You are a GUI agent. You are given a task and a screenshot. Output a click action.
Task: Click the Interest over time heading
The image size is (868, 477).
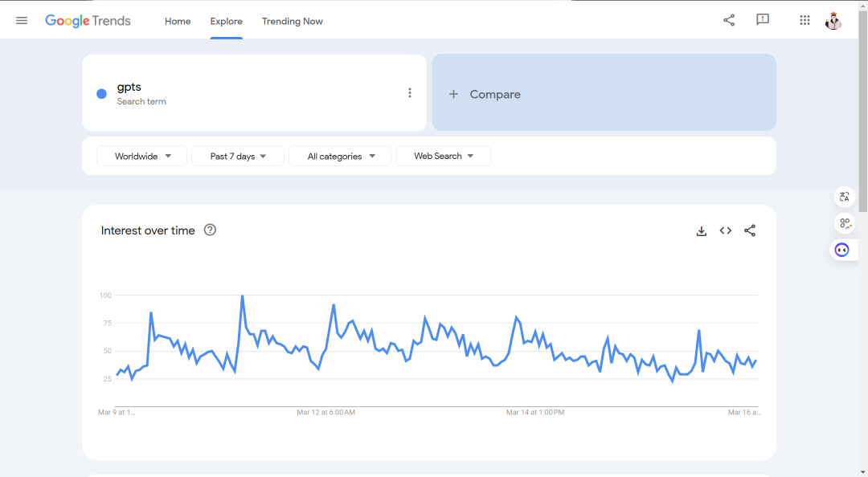[148, 230]
